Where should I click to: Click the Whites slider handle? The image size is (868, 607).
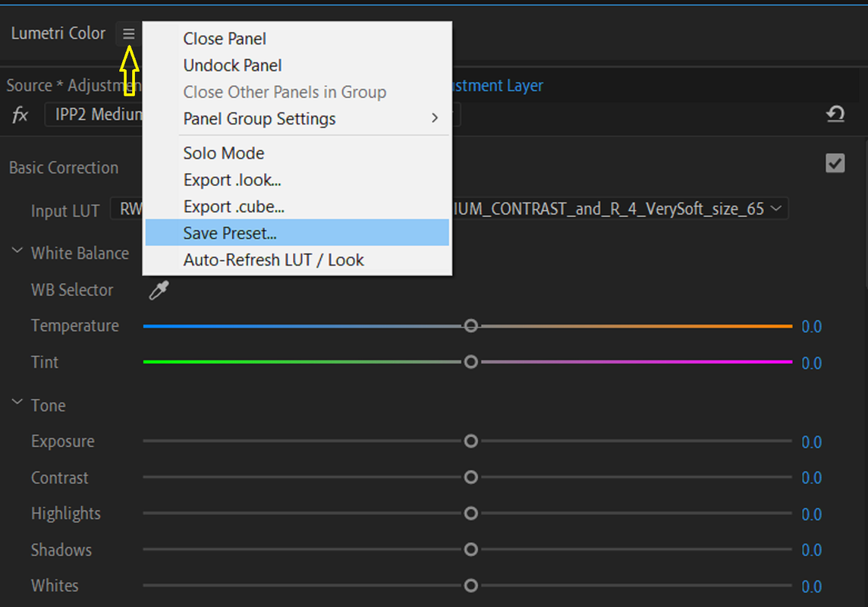click(x=471, y=586)
